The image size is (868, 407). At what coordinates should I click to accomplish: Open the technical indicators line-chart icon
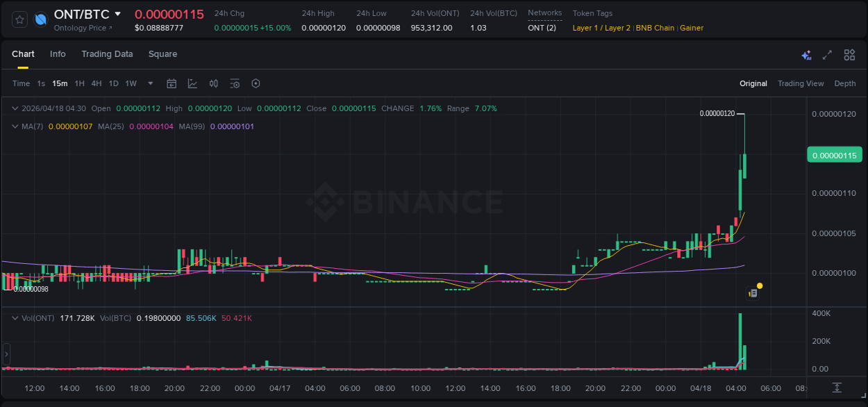(192, 83)
